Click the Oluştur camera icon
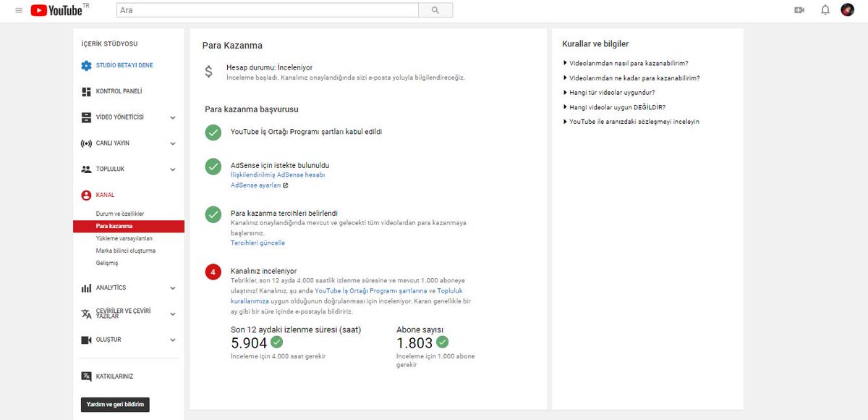 click(86, 340)
